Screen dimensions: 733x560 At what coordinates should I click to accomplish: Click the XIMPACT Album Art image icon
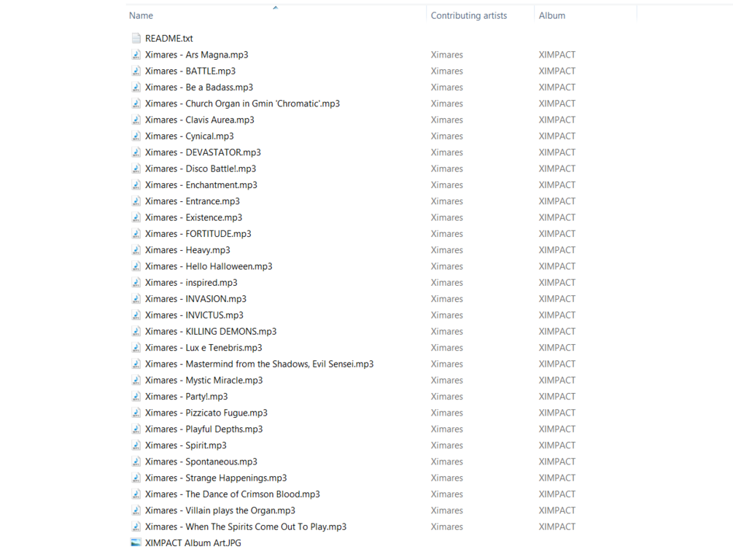pos(136,542)
